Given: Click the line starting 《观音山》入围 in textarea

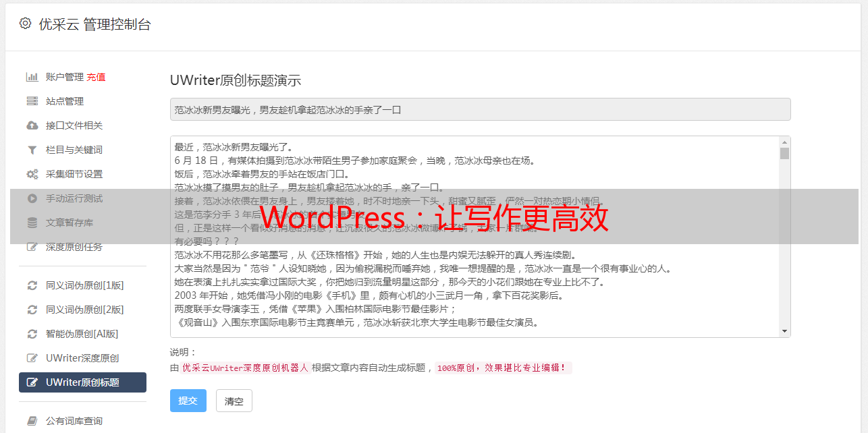Looking at the screenshot, I should click(356, 322).
